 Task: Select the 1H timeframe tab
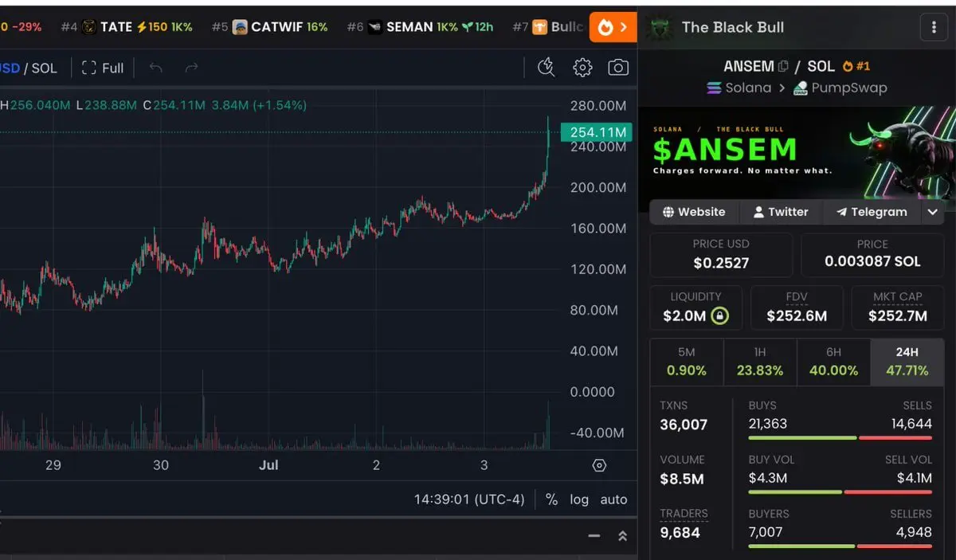[x=760, y=362]
